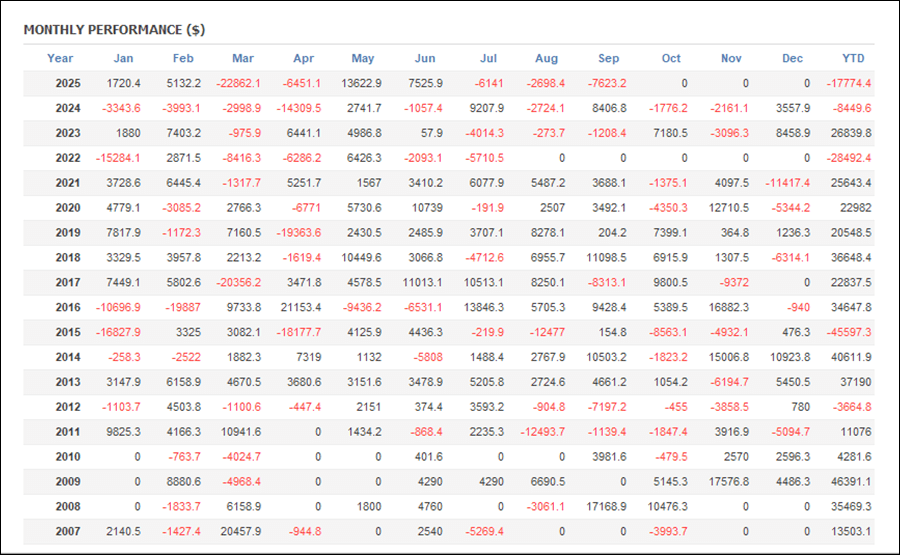Click the Jun column header
Screen dimensions: 900x555
(425, 58)
